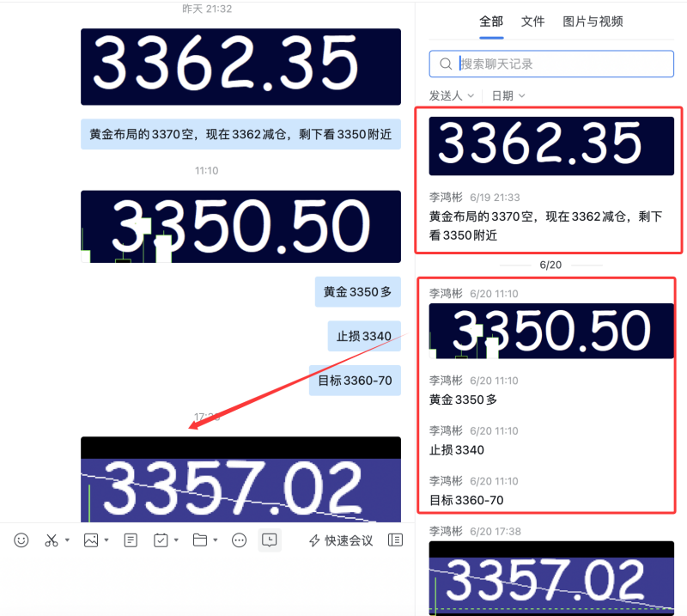Open the folder file icon

pos(200,540)
